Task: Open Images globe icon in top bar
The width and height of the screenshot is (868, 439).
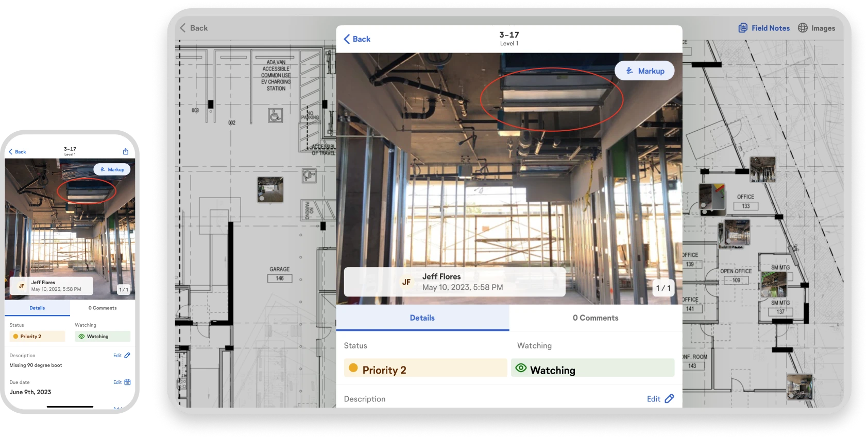Action: pyautogui.click(x=803, y=28)
